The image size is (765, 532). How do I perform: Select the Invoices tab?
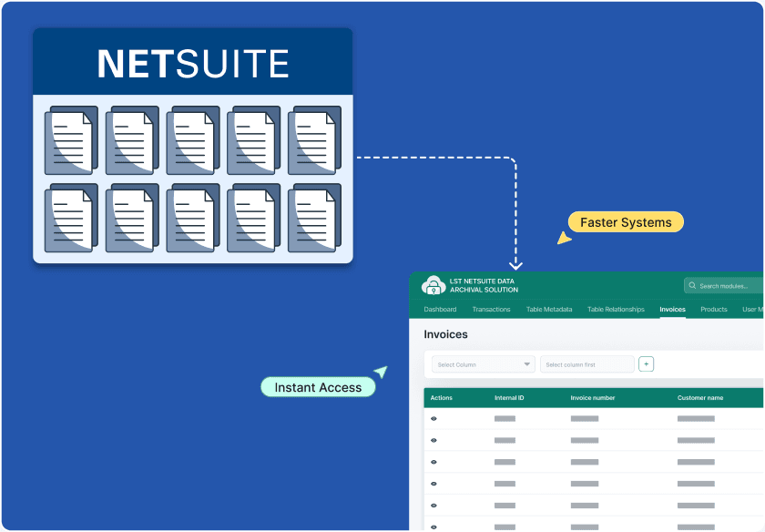672,310
